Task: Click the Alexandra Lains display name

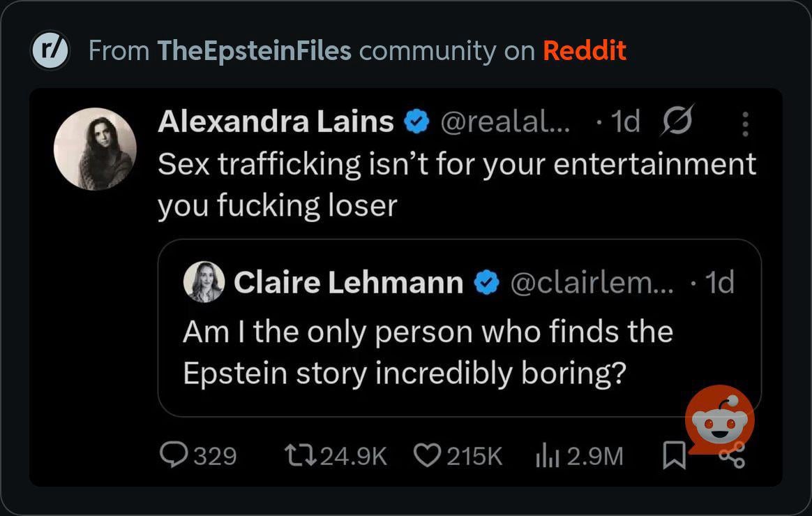Action: 276,121
